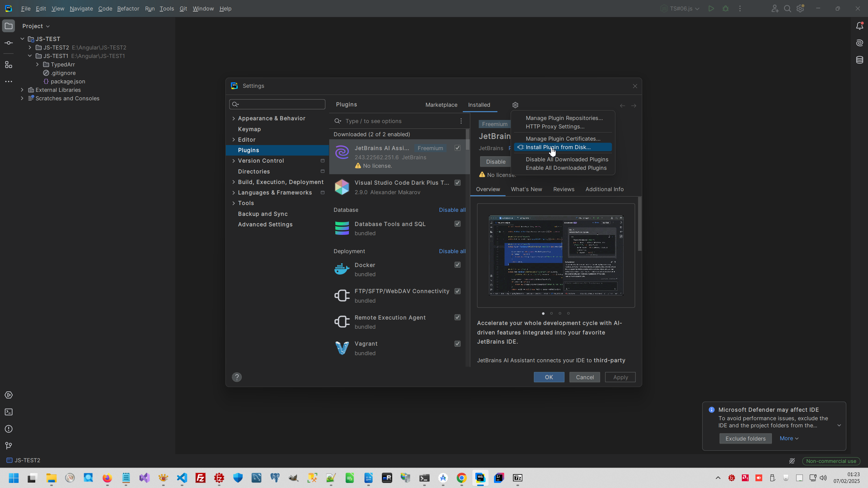Click Disable all link for Deployment plugins
This screenshot has width=868, height=488.
click(x=452, y=251)
